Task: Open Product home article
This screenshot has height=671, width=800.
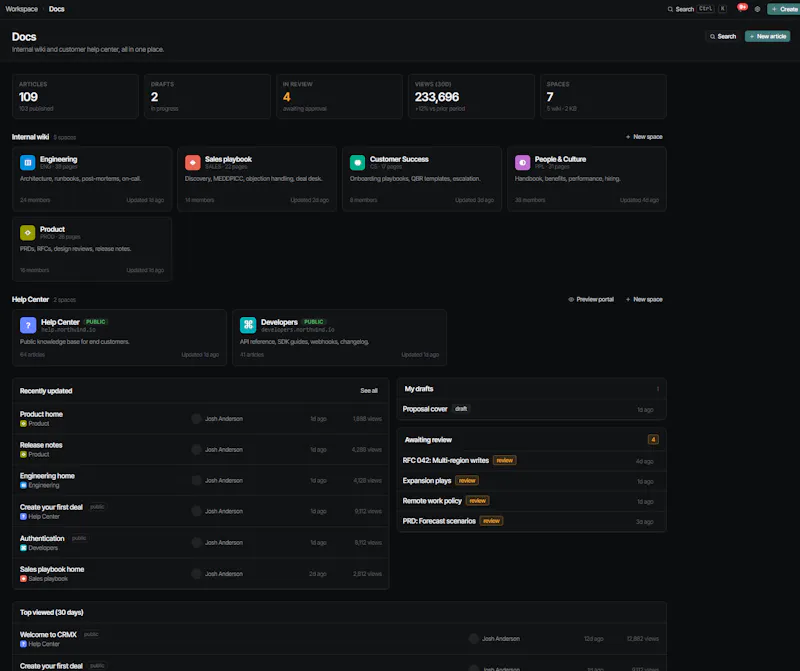Action: pyautogui.click(x=41, y=414)
